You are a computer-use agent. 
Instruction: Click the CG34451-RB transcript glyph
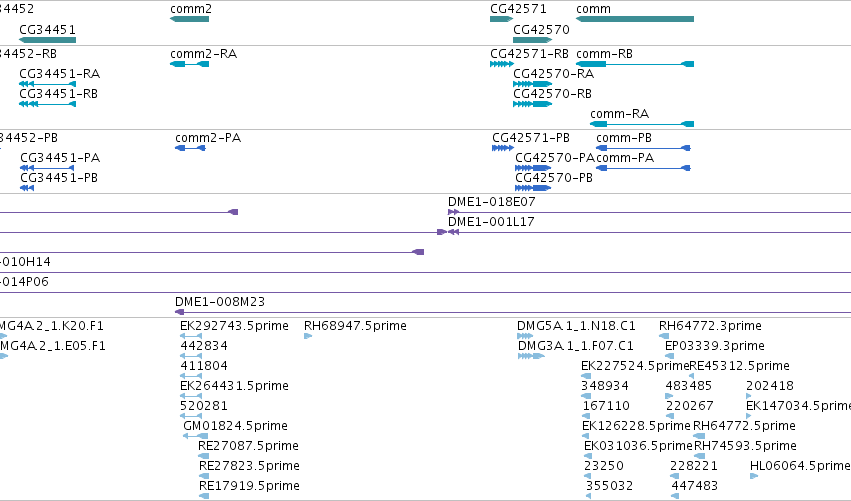pos(48,104)
